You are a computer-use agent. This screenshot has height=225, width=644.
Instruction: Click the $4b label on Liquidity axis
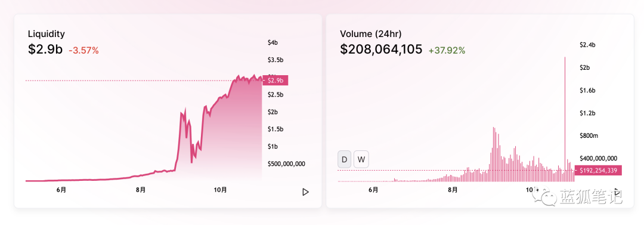click(273, 43)
